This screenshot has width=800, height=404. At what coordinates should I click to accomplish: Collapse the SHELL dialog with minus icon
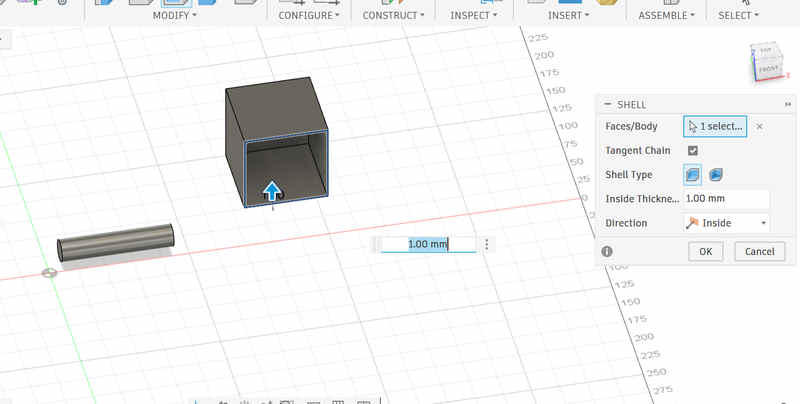tap(607, 104)
